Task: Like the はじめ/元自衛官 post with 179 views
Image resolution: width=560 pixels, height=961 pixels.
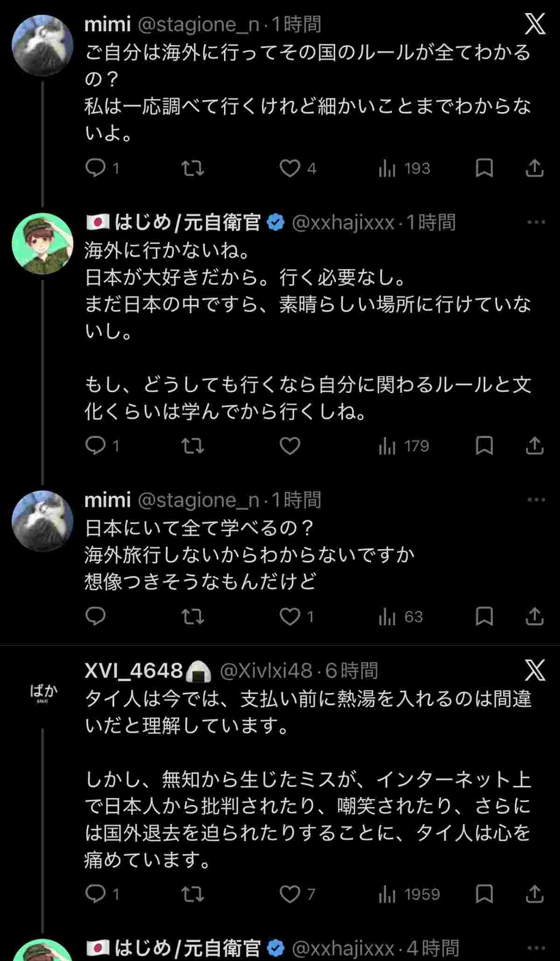Action: [290, 446]
